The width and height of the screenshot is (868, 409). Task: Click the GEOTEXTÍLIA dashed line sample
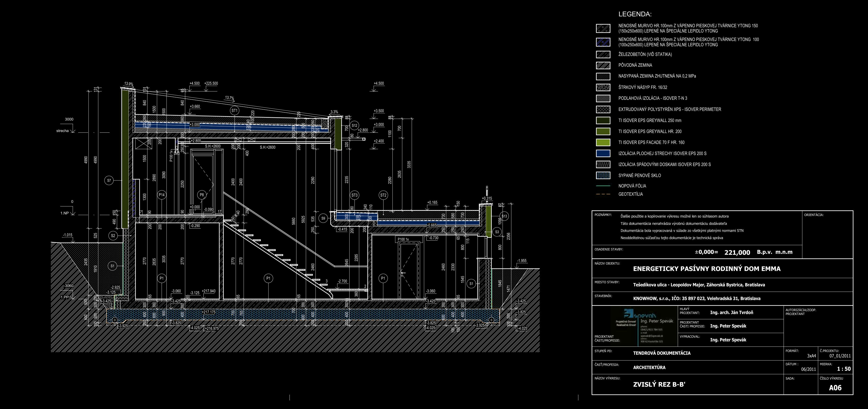603,194
